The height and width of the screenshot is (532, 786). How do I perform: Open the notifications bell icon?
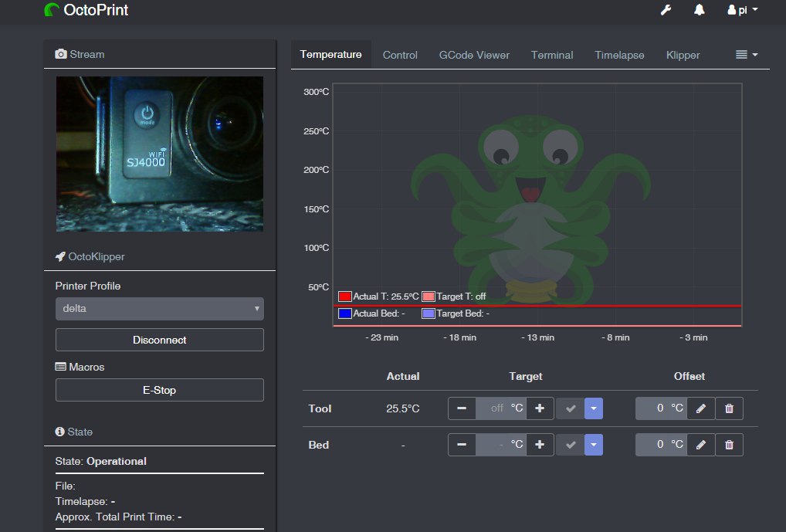(x=700, y=10)
